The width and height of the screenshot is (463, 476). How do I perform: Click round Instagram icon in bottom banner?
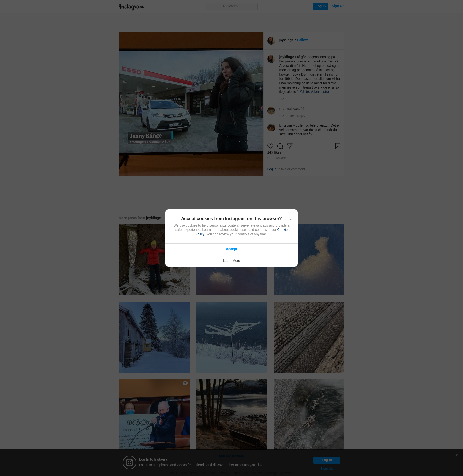[x=129, y=462]
